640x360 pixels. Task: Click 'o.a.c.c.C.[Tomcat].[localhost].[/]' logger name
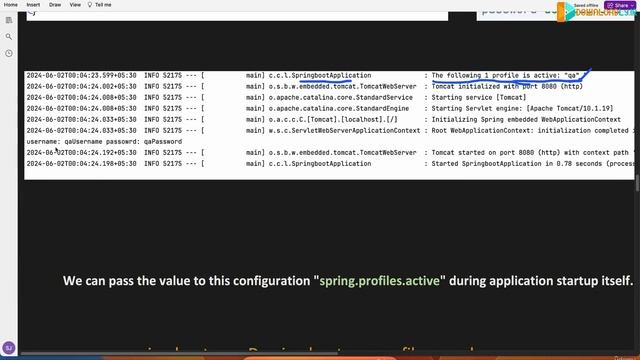333,120
